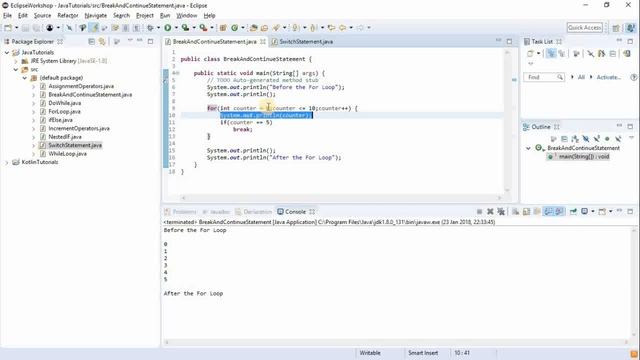Toggle Categorized view in the Task List
The height and width of the screenshot is (360, 640).
click(x=551, y=53)
